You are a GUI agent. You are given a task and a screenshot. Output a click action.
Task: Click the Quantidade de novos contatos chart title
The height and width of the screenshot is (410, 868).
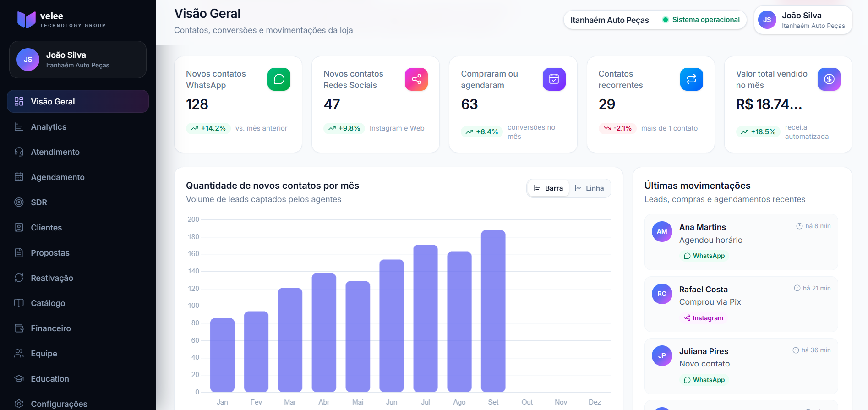click(x=273, y=186)
